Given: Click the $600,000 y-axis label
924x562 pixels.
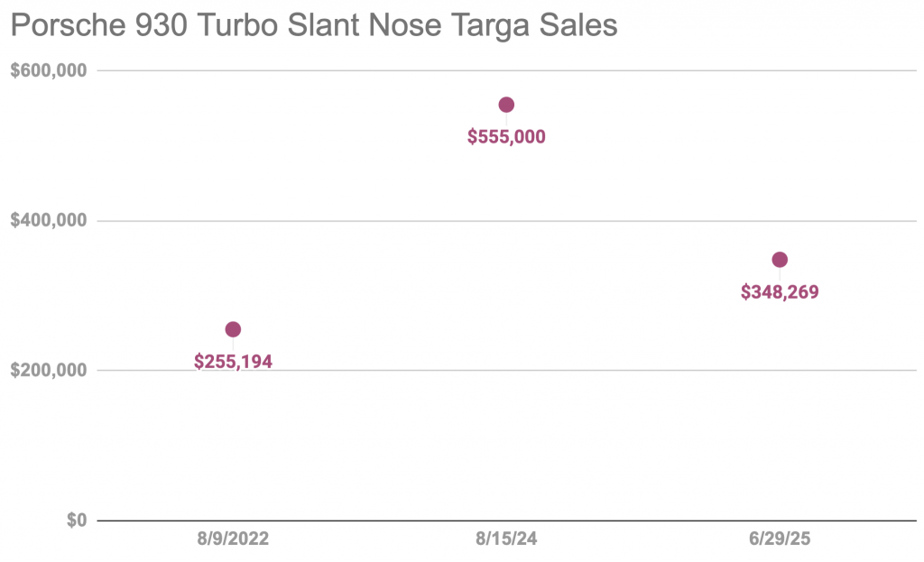Looking at the screenshot, I should 48,70.
